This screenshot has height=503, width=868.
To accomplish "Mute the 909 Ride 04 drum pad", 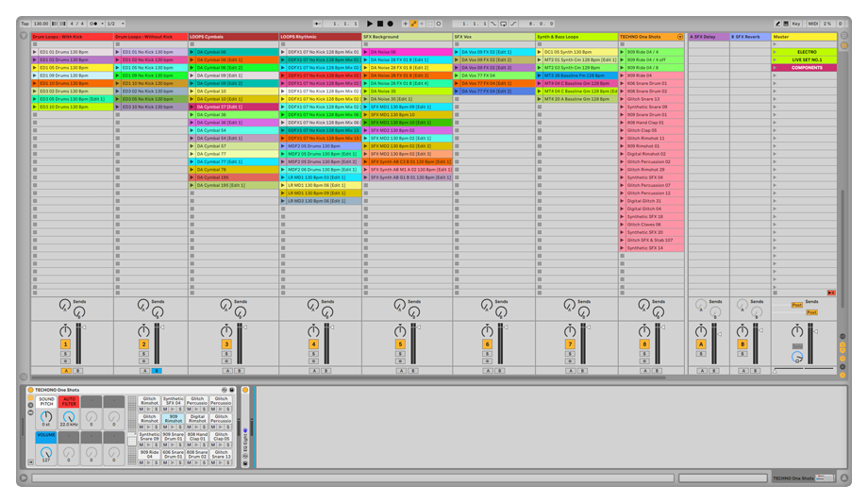I will click(142, 462).
